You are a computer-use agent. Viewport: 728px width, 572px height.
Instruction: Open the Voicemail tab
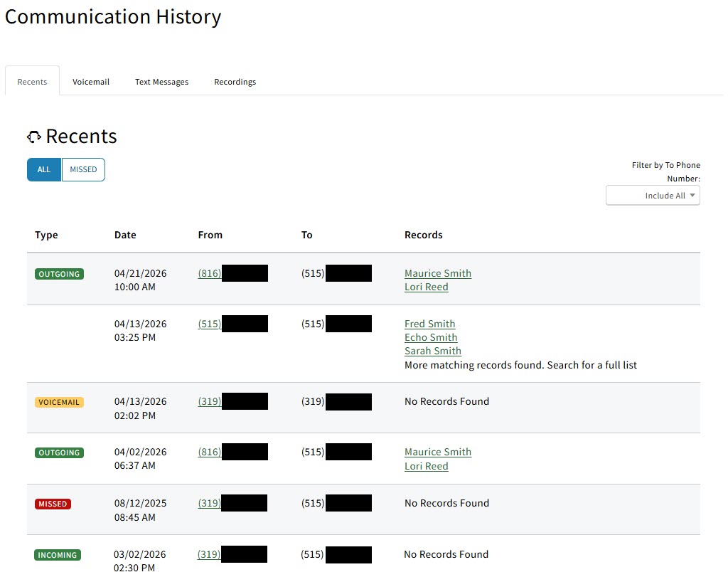(x=91, y=82)
